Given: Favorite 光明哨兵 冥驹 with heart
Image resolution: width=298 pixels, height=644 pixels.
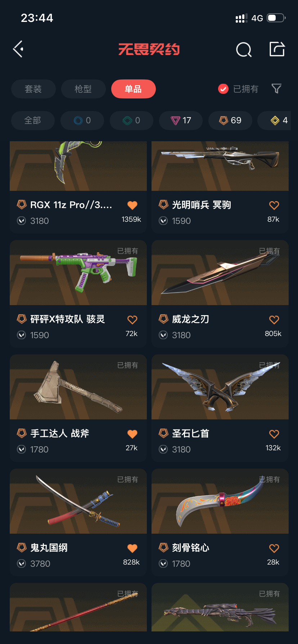Looking at the screenshot, I should point(274,205).
